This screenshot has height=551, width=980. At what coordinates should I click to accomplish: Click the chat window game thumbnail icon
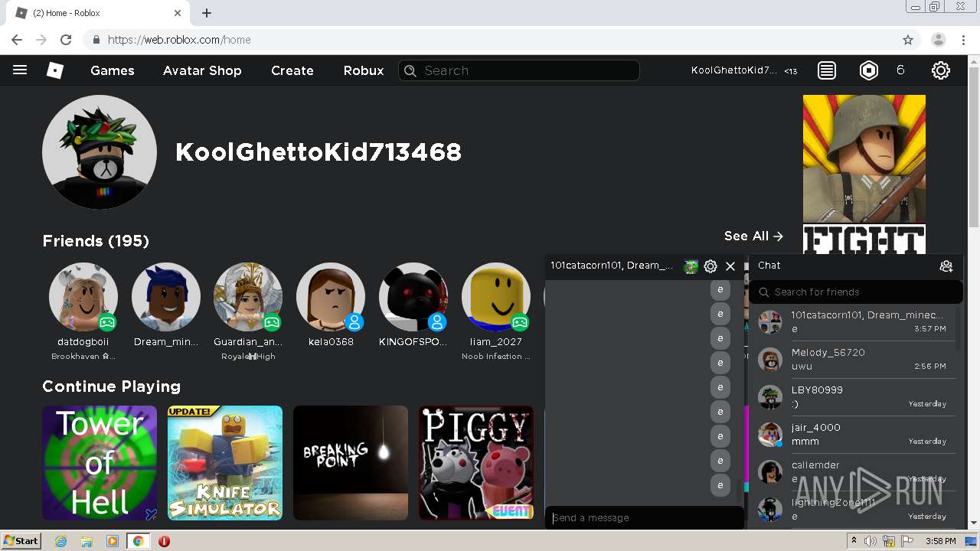(691, 266)
